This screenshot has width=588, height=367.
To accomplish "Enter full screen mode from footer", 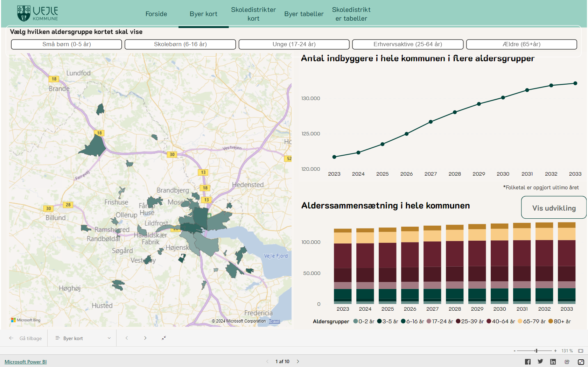I will pyautogui.click(x=581, y=362).
